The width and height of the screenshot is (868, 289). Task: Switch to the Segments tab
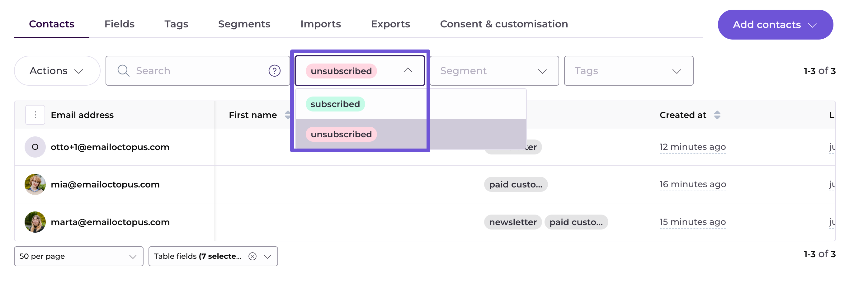[244, 24]
